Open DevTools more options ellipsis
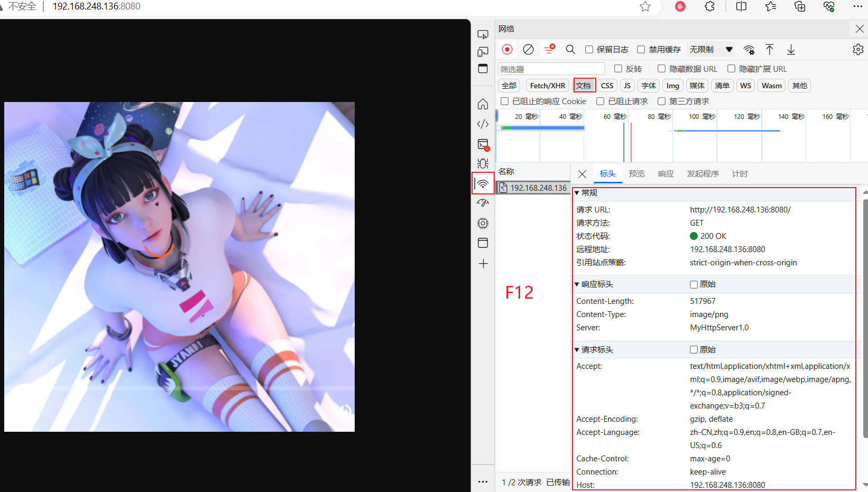868x492 pixels. coord(483,481)
